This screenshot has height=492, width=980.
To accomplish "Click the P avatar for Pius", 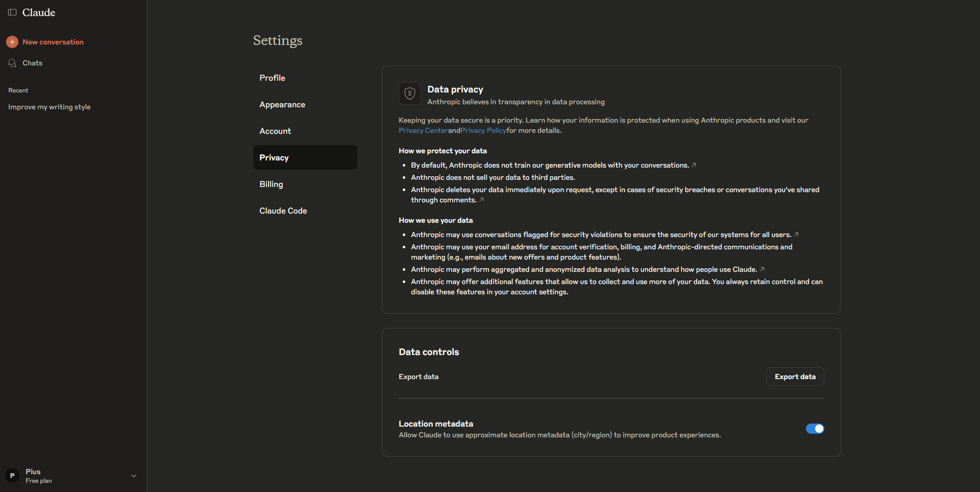I will pos(12,476).
